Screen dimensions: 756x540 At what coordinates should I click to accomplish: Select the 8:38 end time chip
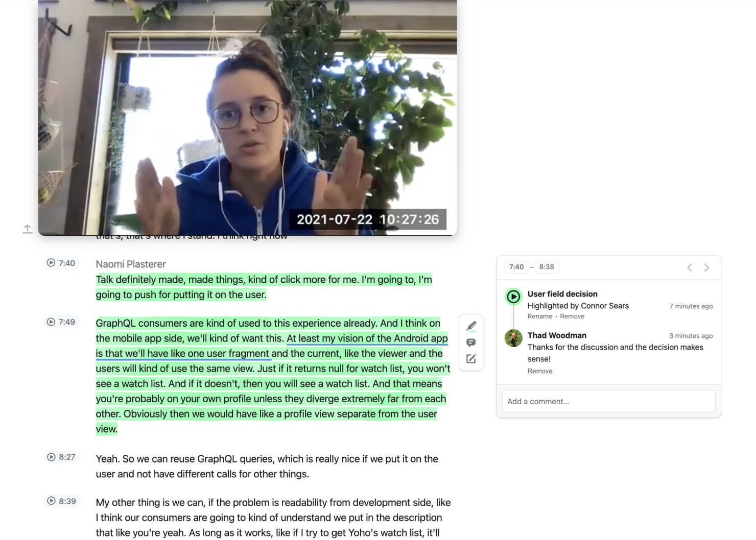547,267
